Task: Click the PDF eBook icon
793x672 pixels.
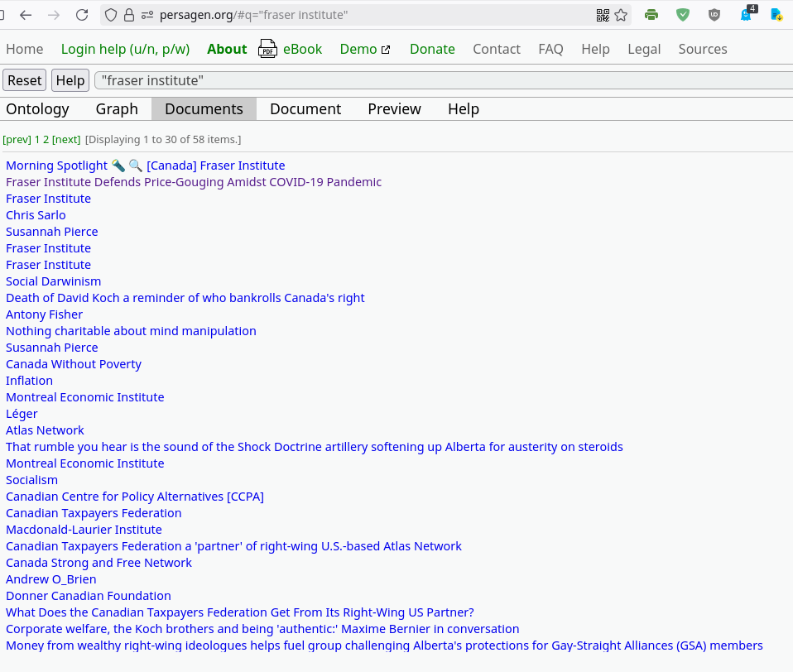Action: tap(267, 49)
